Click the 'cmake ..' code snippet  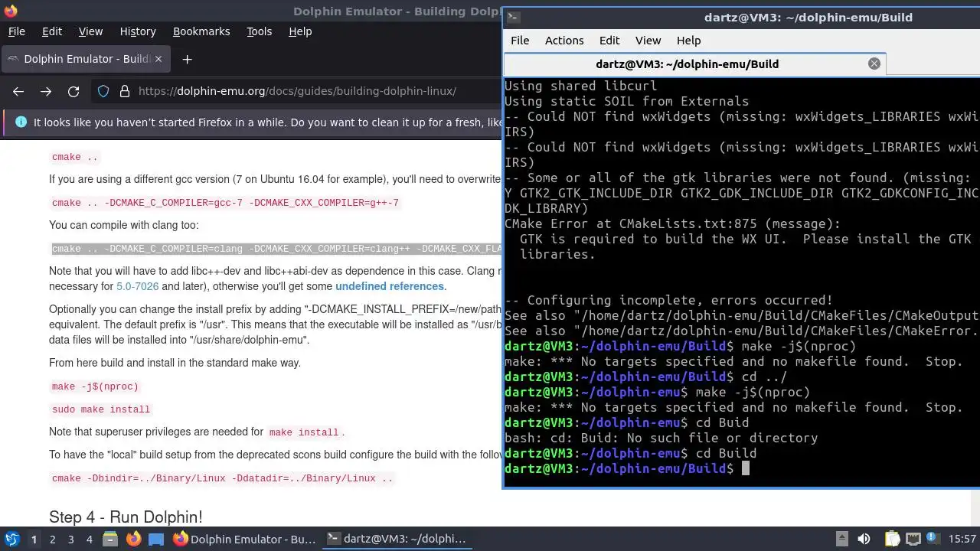[75, 157]
